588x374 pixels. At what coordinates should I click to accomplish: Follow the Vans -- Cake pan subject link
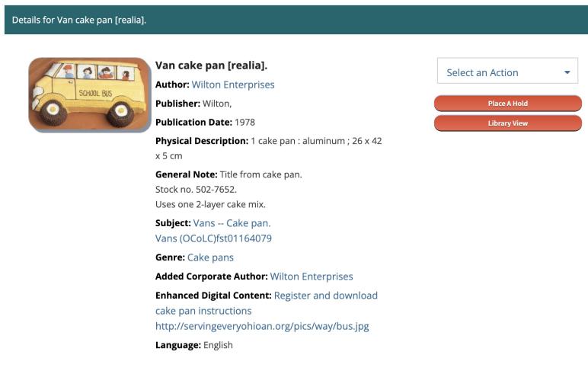232,223
